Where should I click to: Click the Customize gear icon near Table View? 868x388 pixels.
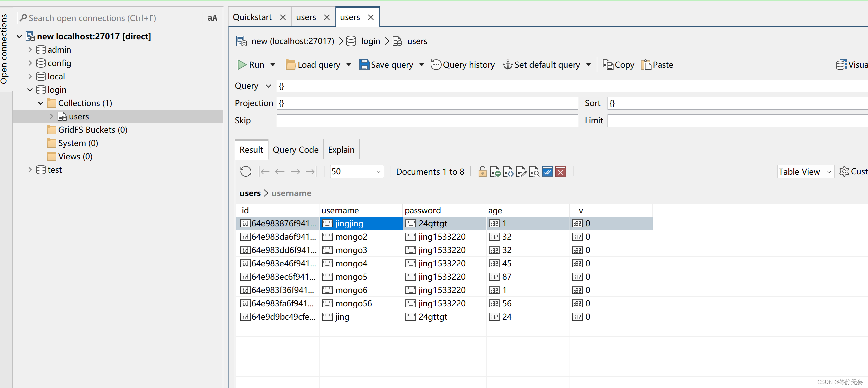[844, 172]
